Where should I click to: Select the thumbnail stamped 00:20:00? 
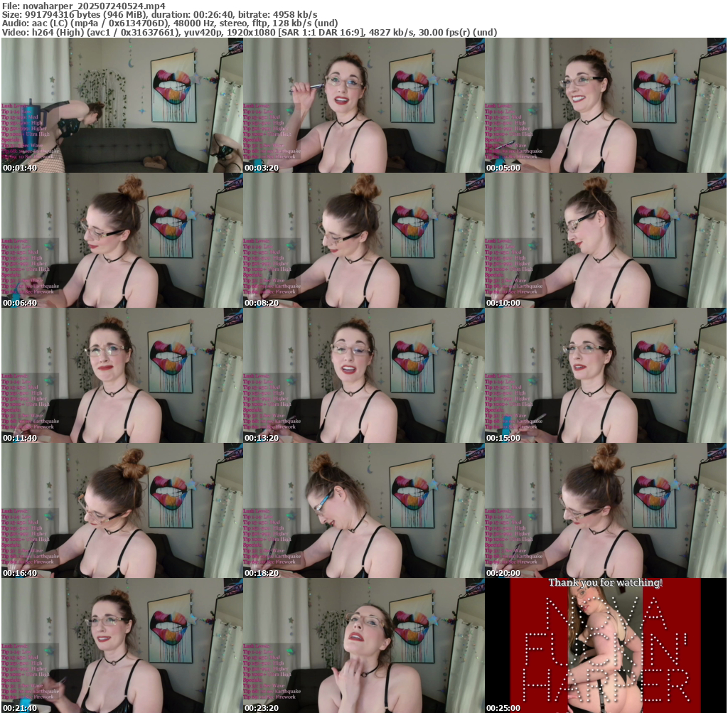(606, 510)
